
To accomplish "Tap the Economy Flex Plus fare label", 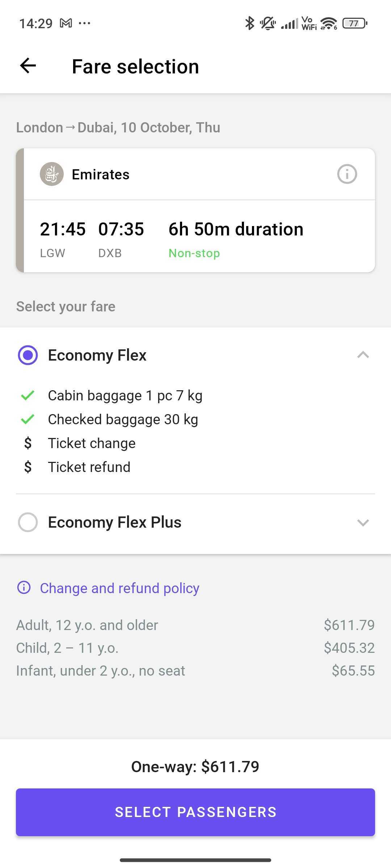I will pos(115,522).
